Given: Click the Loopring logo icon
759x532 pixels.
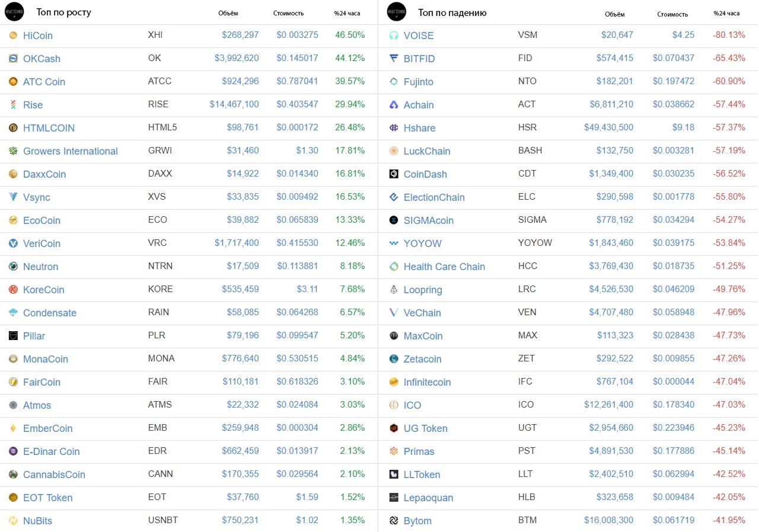Looking at the screenshot, I should [x=394, y=290].
